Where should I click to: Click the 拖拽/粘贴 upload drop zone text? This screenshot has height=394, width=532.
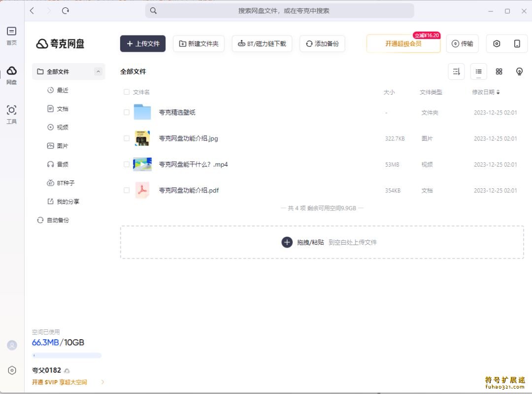click(x=310, y=242)
